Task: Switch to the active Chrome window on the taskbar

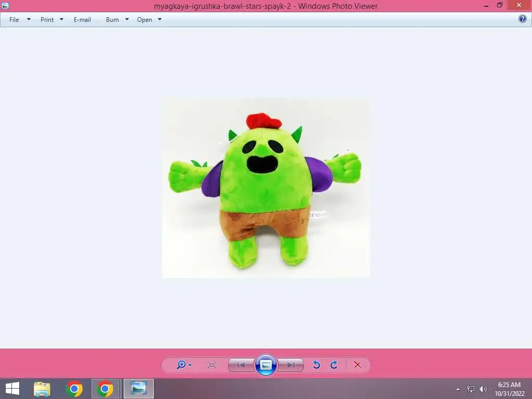Action: tap(105, 389)
